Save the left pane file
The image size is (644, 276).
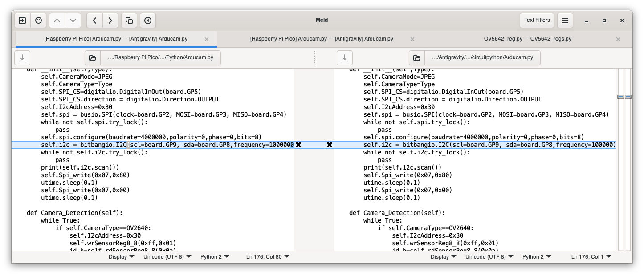tap(22, 58)
